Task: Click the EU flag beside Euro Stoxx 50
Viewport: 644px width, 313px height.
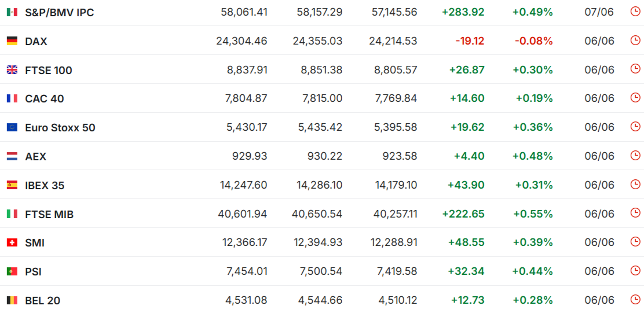Action: 12,128
